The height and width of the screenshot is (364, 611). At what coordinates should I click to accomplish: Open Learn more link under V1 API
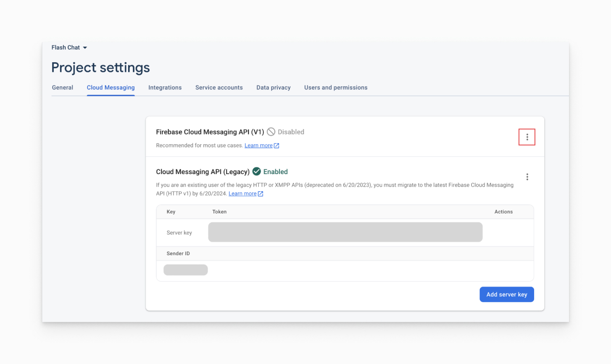258,145
